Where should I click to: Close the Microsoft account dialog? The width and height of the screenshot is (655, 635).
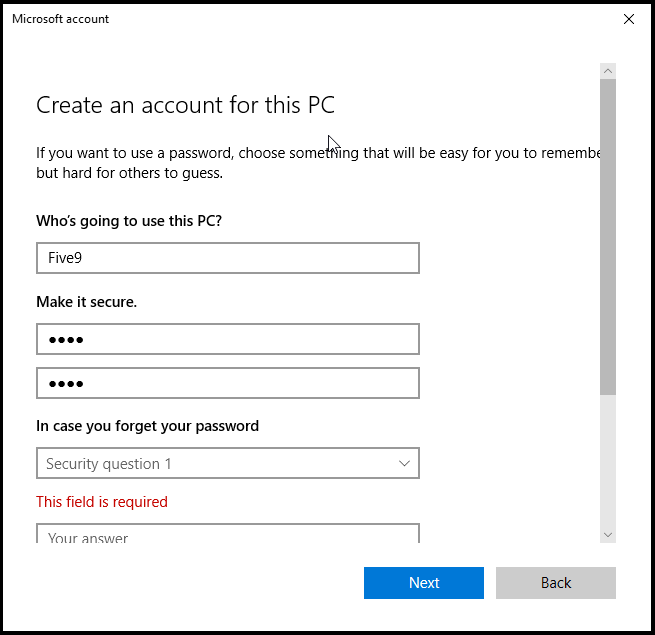click(629, 19)
